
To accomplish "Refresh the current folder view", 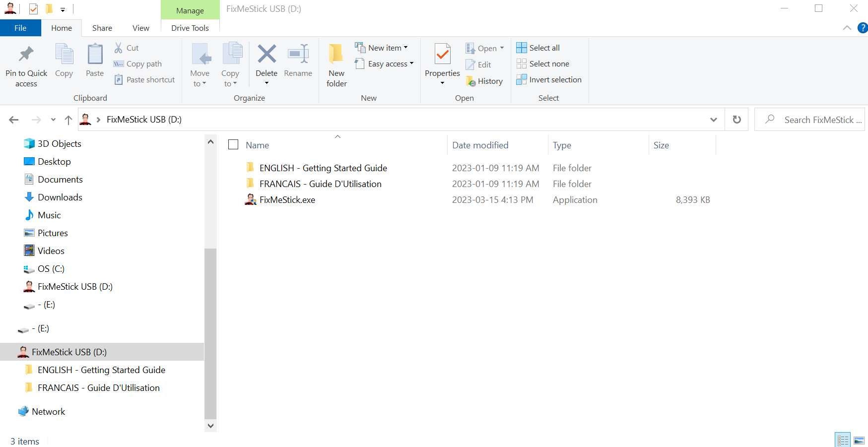I will (x=737, y=120).
